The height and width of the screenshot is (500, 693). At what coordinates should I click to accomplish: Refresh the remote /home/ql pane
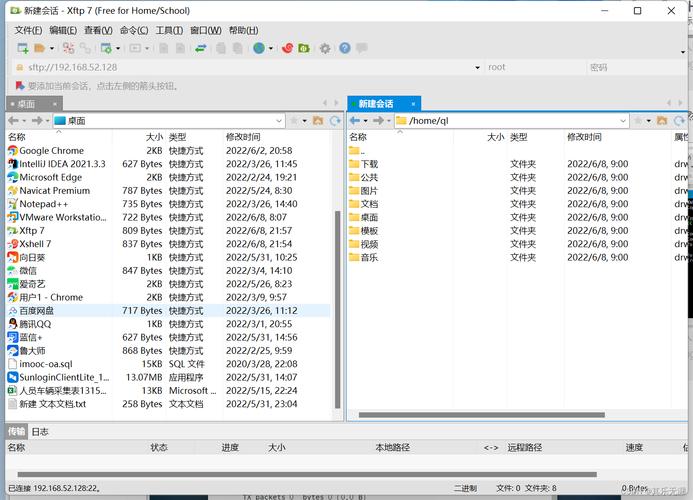pyautogui.click(x=679, y=120)
